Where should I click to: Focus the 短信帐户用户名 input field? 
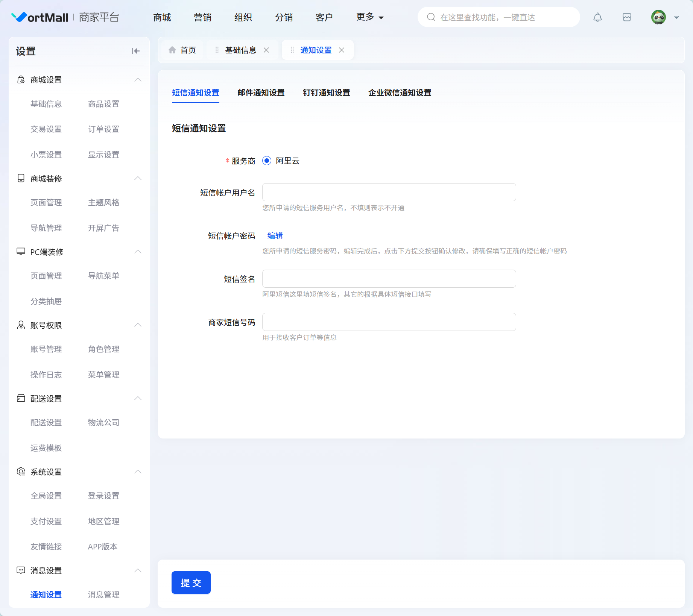click(x=389, y=192)
